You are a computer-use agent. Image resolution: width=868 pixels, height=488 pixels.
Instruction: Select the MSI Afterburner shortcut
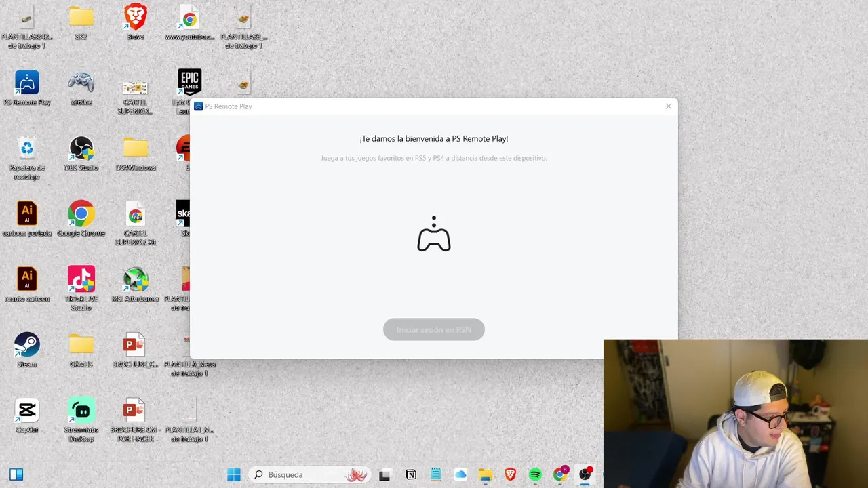pyautogui.click(x=136, y=285)
